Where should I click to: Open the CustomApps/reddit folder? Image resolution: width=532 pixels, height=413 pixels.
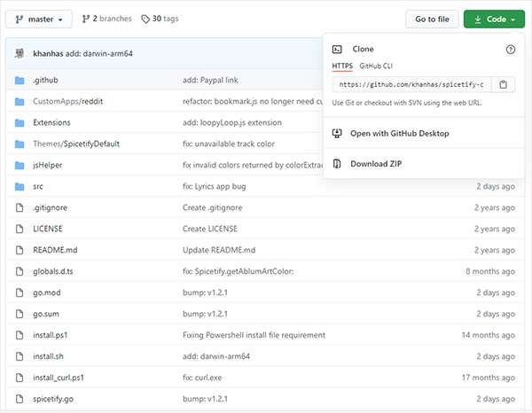tap(67, 101)
